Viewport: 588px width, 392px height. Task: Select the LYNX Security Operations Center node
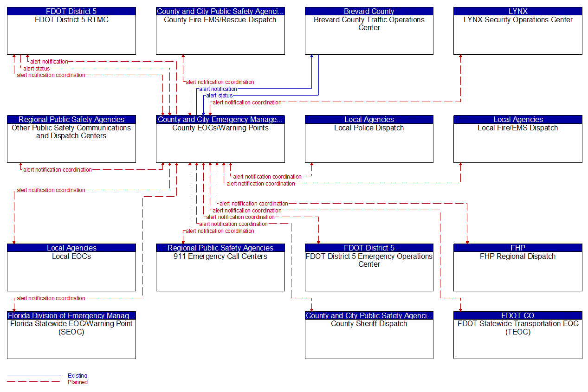click(518, 31)
